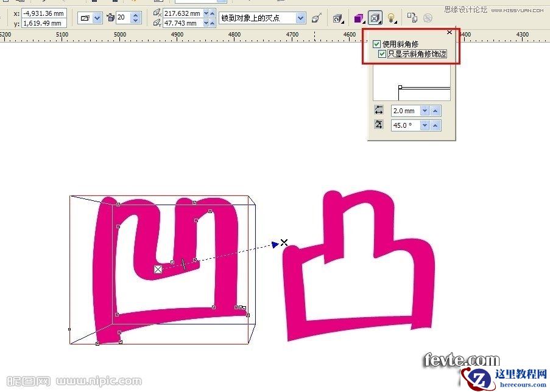The image size is (550, 392).
Task: Click the copy extrude properties icon
Action: click(413, 18)
